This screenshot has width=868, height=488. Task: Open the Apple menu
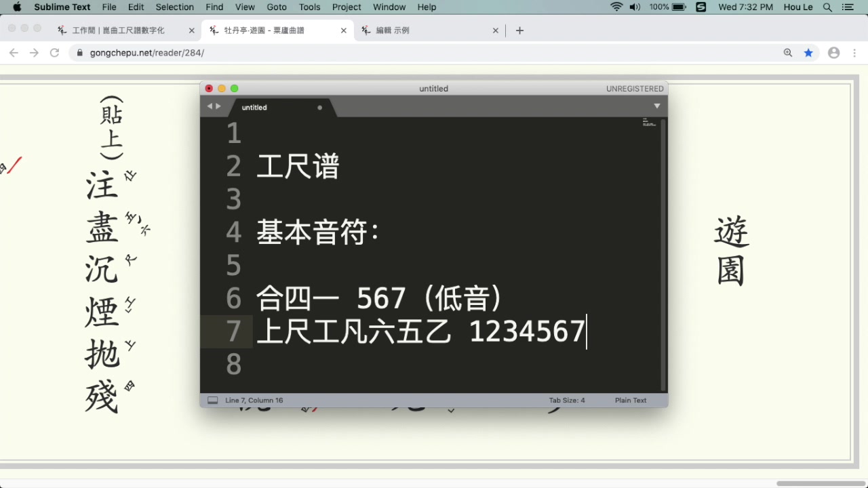tap(17, 7)
